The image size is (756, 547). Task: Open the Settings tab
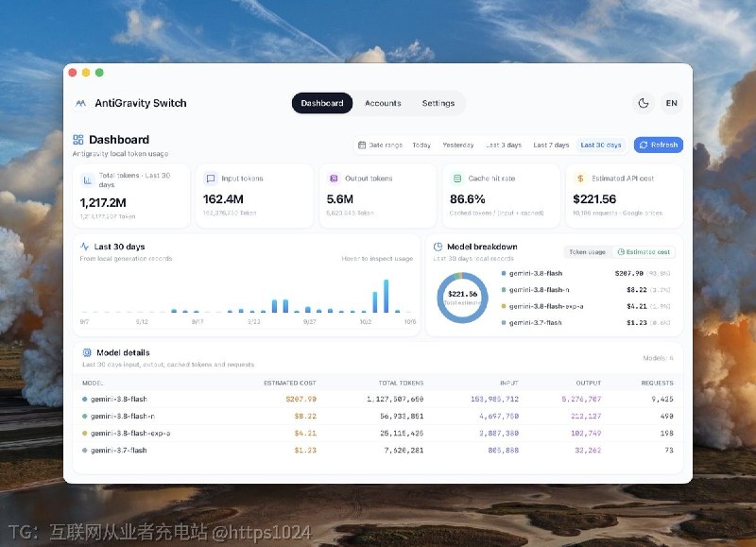438,103
